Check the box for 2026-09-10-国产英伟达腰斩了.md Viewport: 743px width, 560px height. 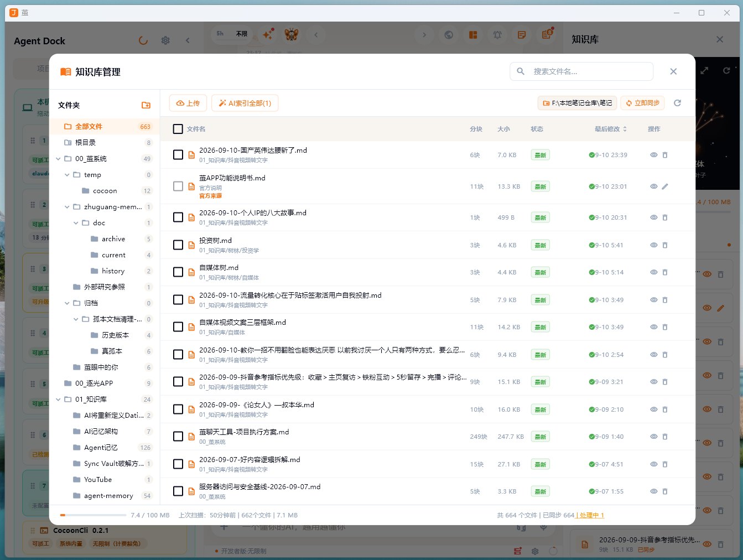tap(178, 155)
